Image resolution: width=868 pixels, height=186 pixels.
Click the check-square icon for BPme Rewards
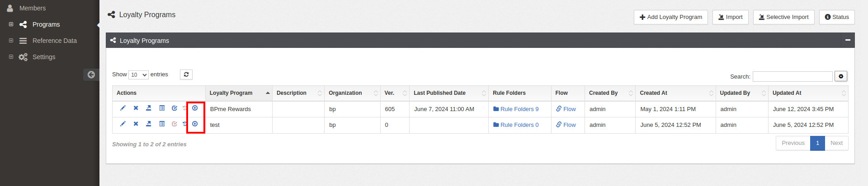coord(175,108)
